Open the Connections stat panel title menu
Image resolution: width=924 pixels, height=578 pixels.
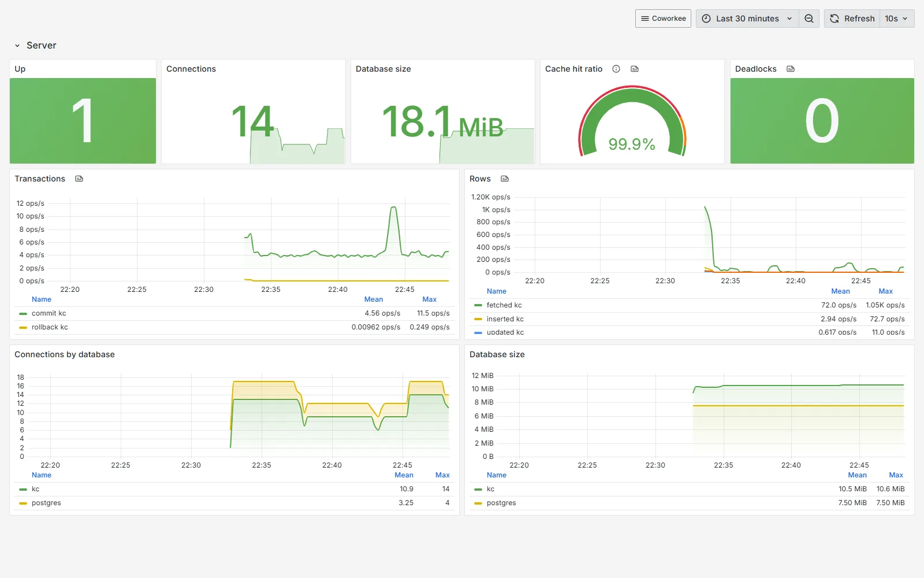[191, 69]
